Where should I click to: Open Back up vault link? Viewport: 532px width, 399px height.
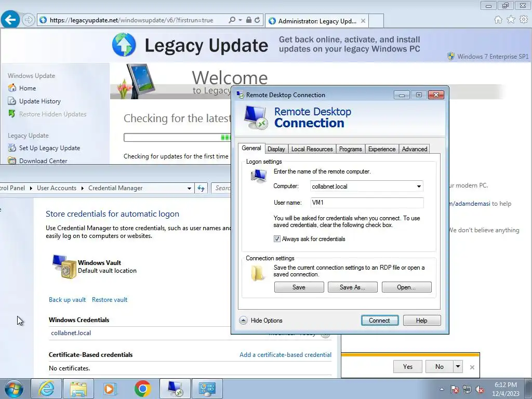[x=67, y=300]
